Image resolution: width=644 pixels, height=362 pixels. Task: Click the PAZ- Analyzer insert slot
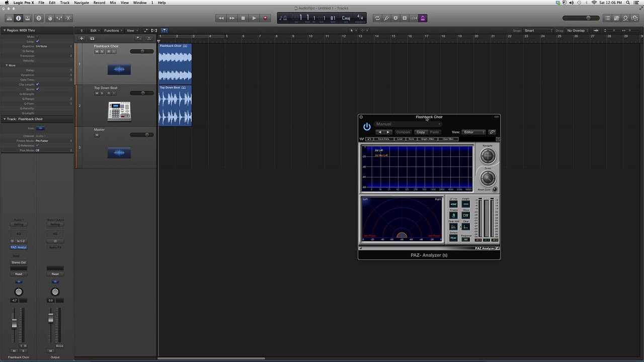19,247
